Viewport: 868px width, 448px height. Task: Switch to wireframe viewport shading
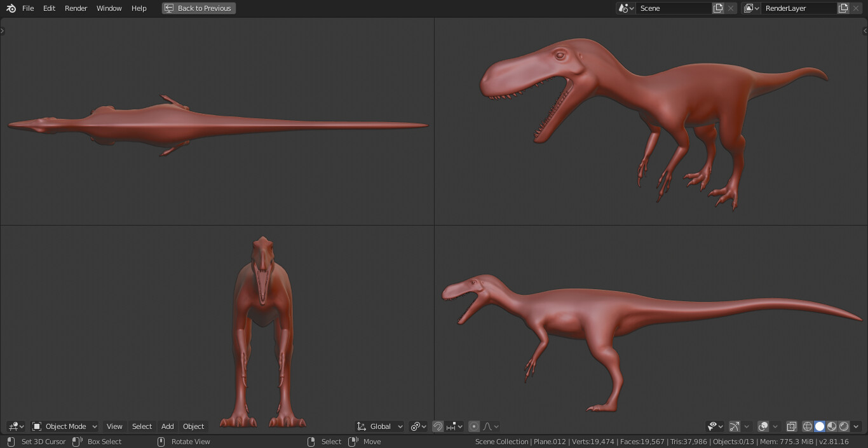808,426
